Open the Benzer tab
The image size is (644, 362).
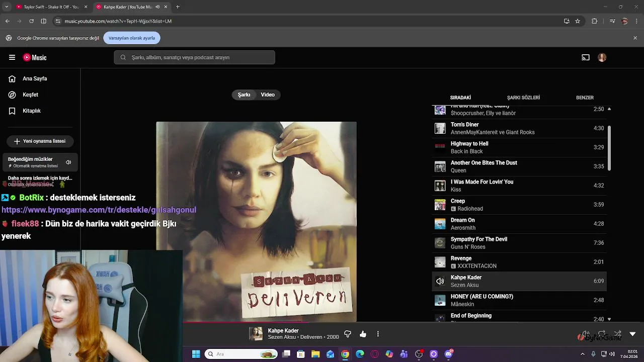pos(585,98)
